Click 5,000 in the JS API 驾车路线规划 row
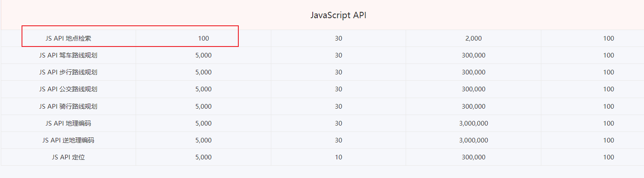Screen dimensions: 644x178 tap(204, 55)
